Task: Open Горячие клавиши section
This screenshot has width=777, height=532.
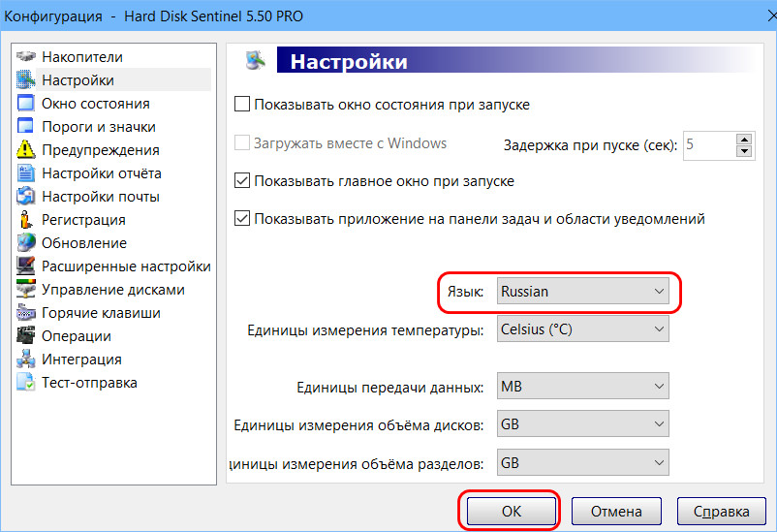Action: click(101, 313)
